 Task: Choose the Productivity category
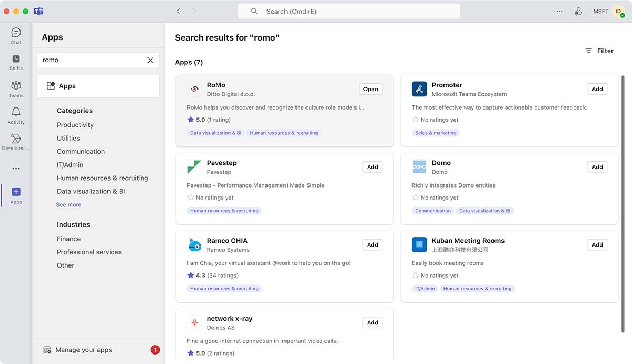[x=75, y=125]
